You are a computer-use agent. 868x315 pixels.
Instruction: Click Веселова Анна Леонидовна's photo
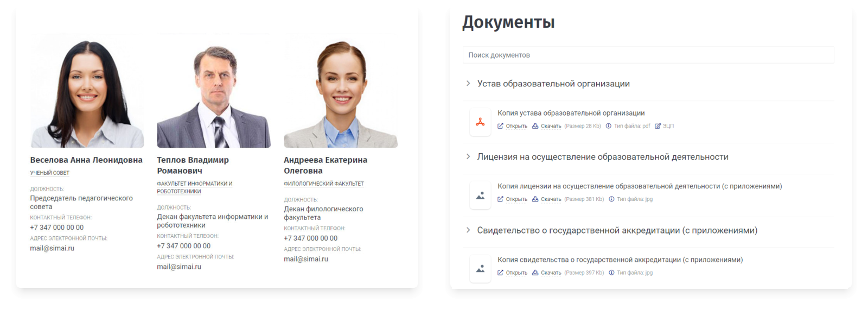(x=87, y=91)
